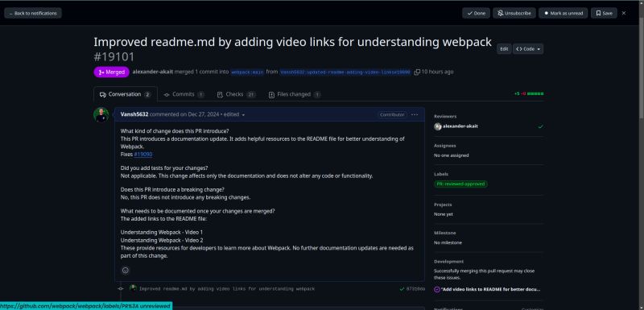Unsubscribe from this notification thread
The image size is (644, 310).
pos(514,13)
